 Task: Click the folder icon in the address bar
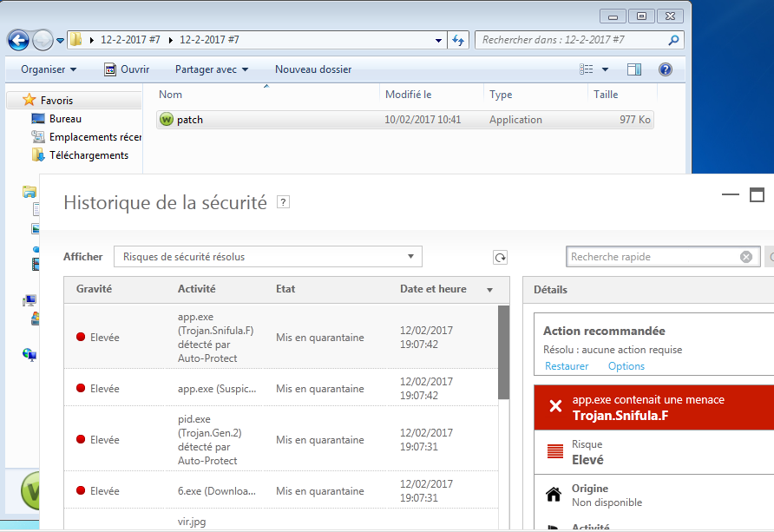pyautogui.click(x=75, y=39)
